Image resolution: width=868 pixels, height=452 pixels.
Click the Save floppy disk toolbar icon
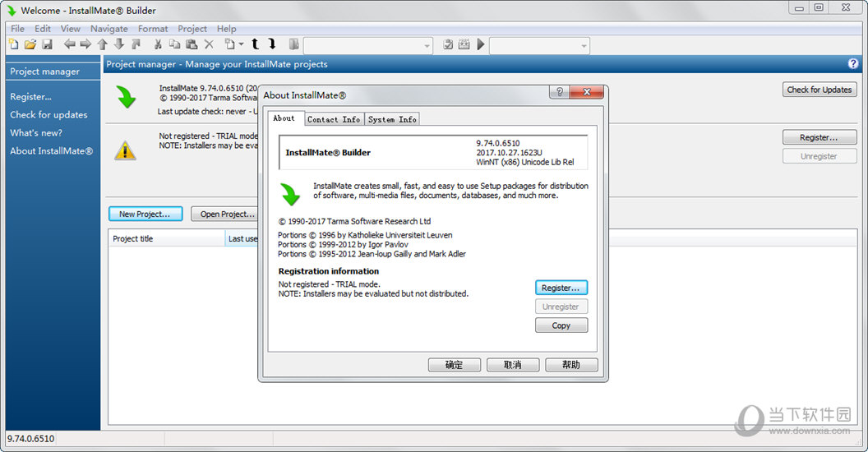47,44
